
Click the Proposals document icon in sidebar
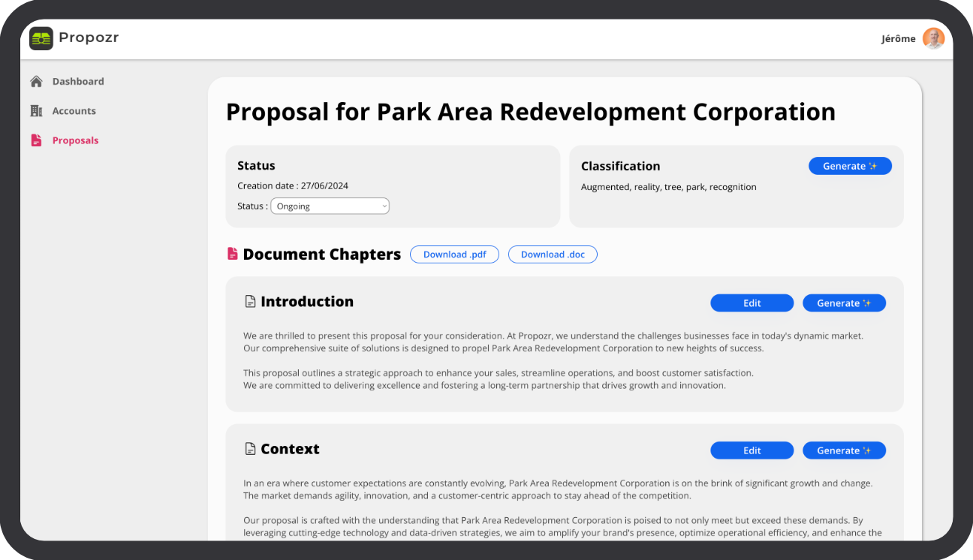pyautogui.click(x=36, y=140)
